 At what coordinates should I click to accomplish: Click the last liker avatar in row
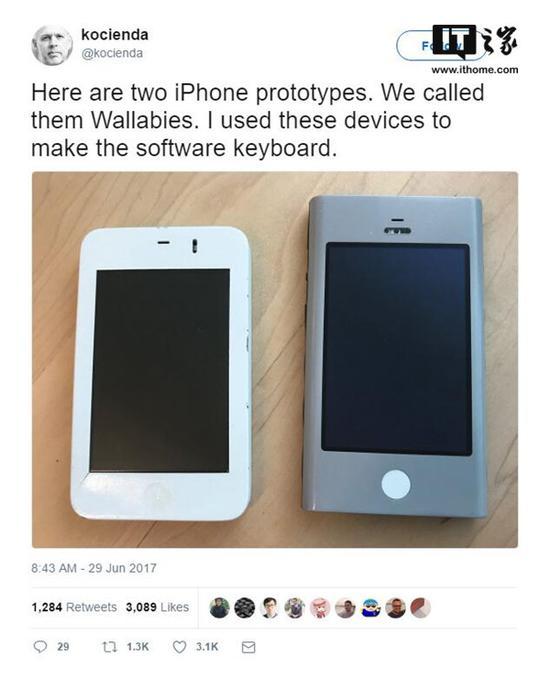(421, 608)
